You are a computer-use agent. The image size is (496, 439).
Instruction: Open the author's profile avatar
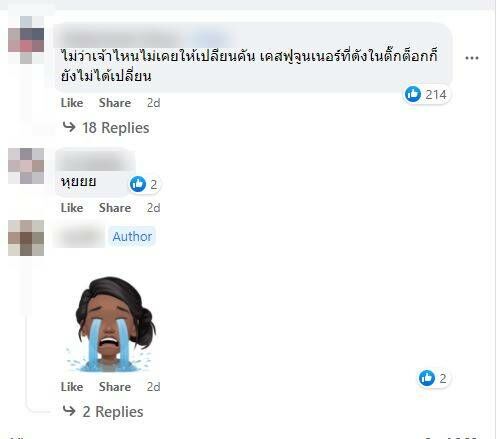(x=26, y=238)
